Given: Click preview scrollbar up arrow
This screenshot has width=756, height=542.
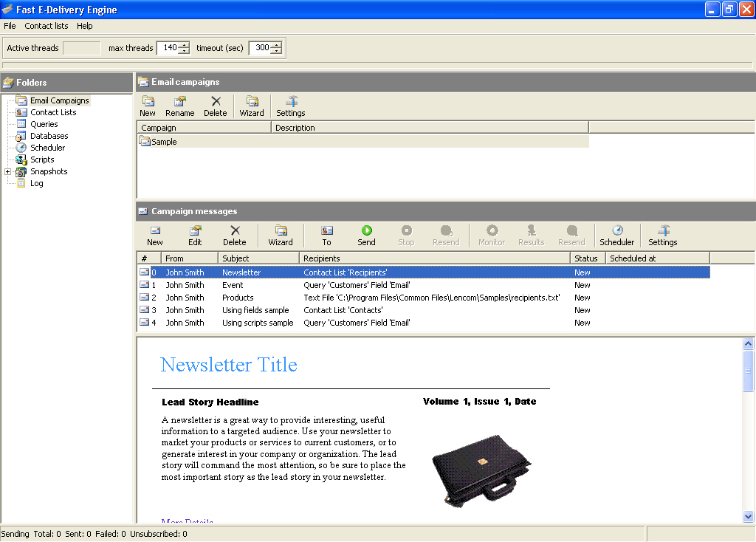Looking at the screenshot, I should (749, 344).
